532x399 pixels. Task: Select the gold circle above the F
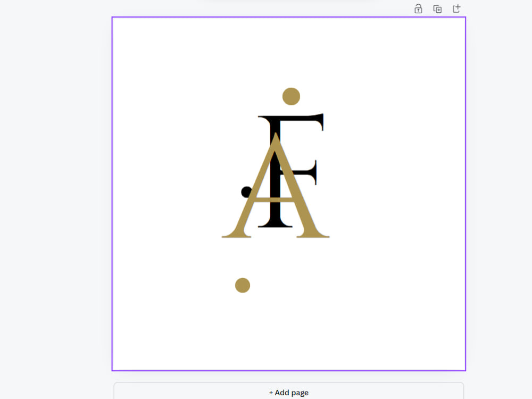tap(291, 96)
